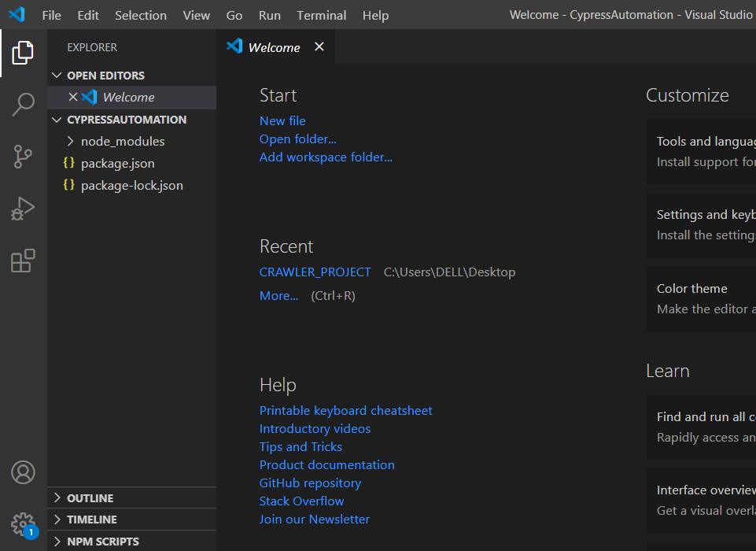
Task: Click the Open folder... link
Action: pos(298,139)
